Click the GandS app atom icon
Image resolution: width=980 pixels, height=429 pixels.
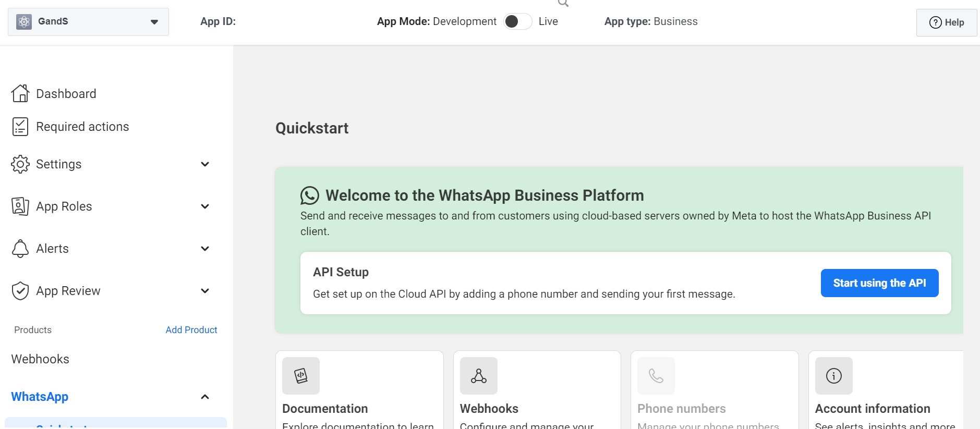[x=24, y=21]
